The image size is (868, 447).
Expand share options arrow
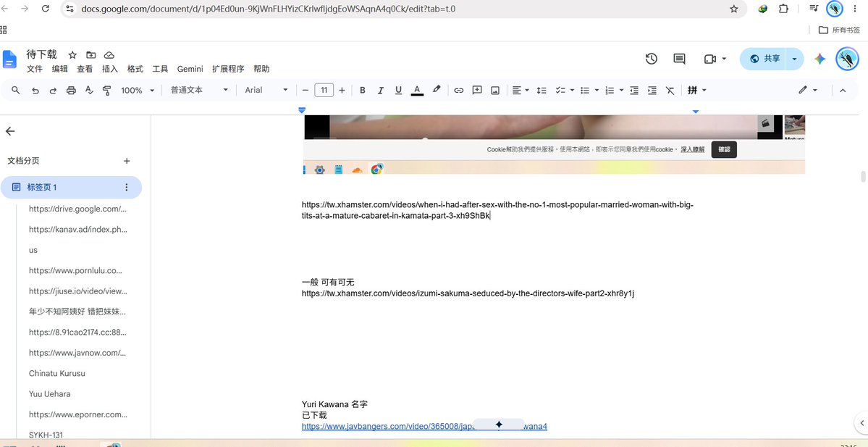tap(794, 59)
